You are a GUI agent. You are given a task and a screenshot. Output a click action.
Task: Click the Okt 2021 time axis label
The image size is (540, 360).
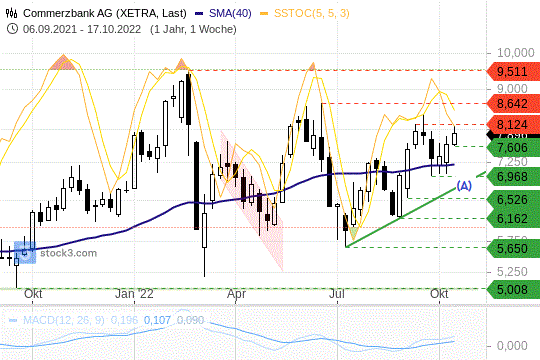(33, 294)
